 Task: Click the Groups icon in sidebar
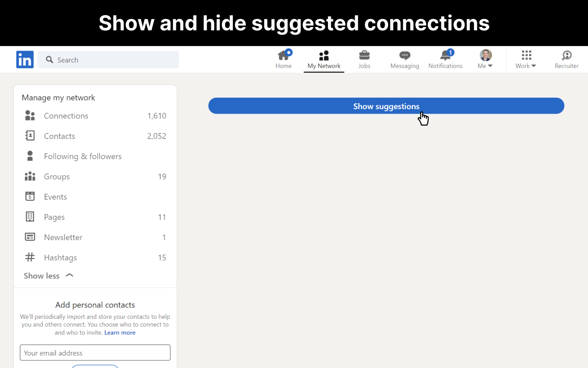tap(30, 176)
